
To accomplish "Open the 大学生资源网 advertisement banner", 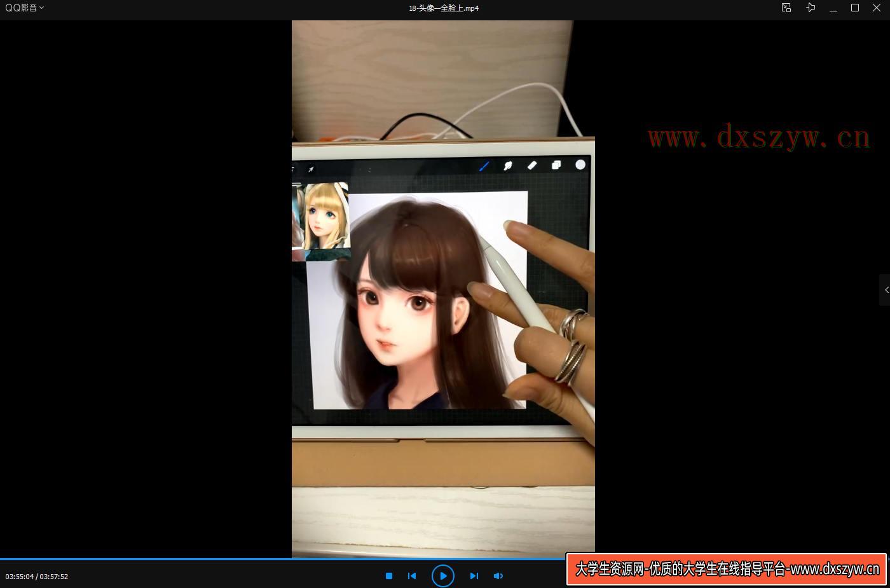I will [727, 569].
